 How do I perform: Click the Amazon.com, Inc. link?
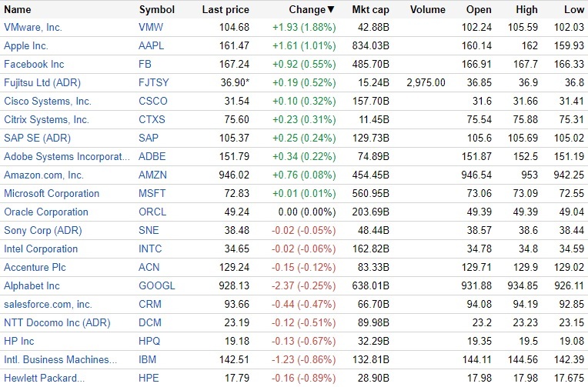(44, 175)
